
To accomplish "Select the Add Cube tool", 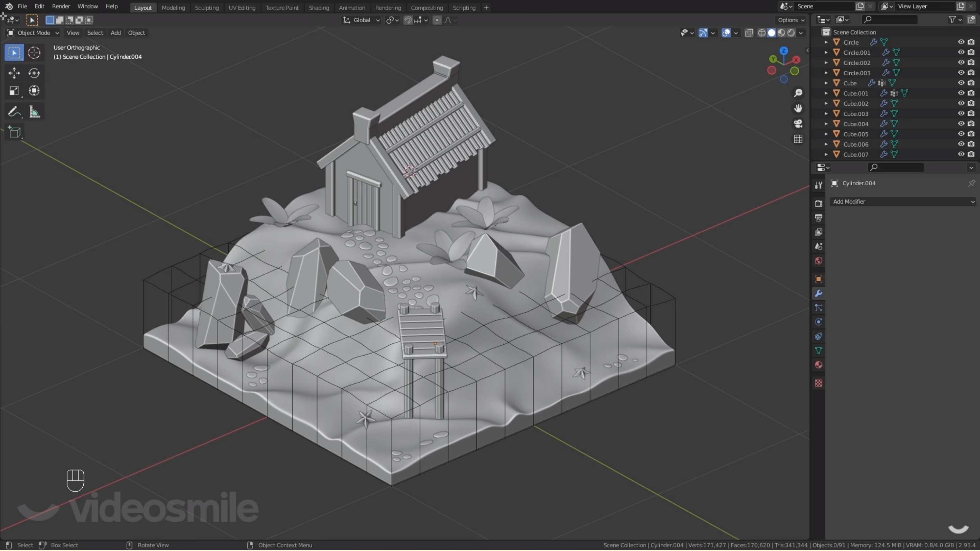I will (15, 132).
